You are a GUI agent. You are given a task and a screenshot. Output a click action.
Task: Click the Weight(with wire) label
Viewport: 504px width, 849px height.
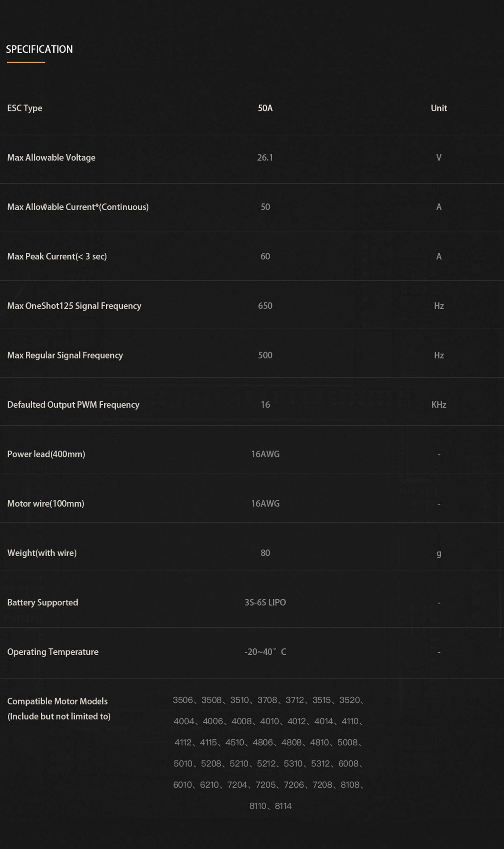click(x=42, y=553)
